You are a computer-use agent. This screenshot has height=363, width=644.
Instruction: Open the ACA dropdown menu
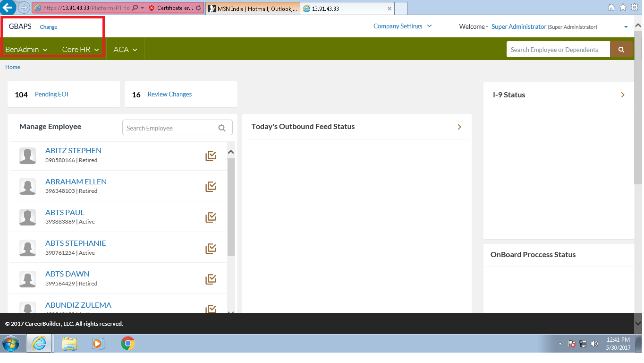point(125,50)
